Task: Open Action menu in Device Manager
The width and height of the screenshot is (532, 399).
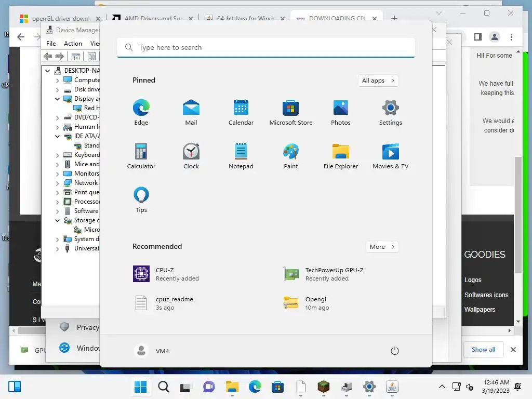Action: pos(73,44)
